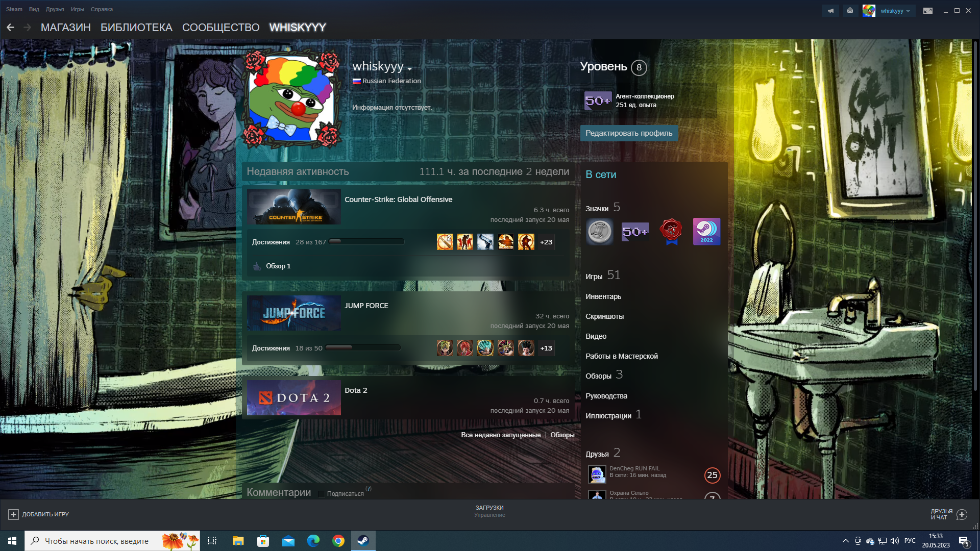Open the fourth JUMP FORCE achievement icon
The width and height of the screenshot is (980, 551).
[506, 348]
